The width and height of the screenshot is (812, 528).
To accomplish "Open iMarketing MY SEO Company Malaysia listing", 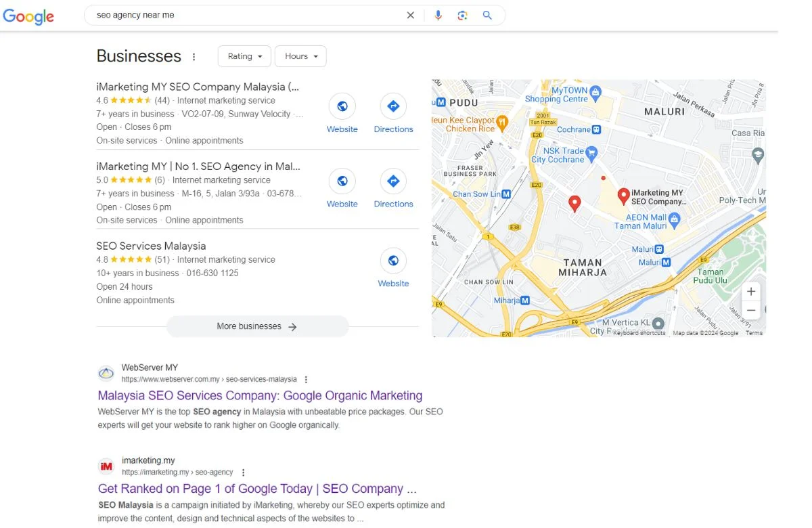I will (x=198, y=87).
